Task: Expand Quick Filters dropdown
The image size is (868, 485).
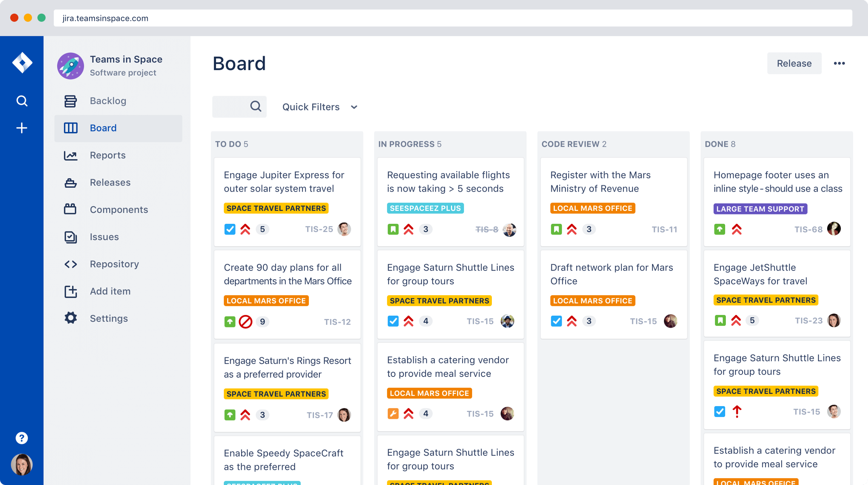Action: (x=320, y=107)
